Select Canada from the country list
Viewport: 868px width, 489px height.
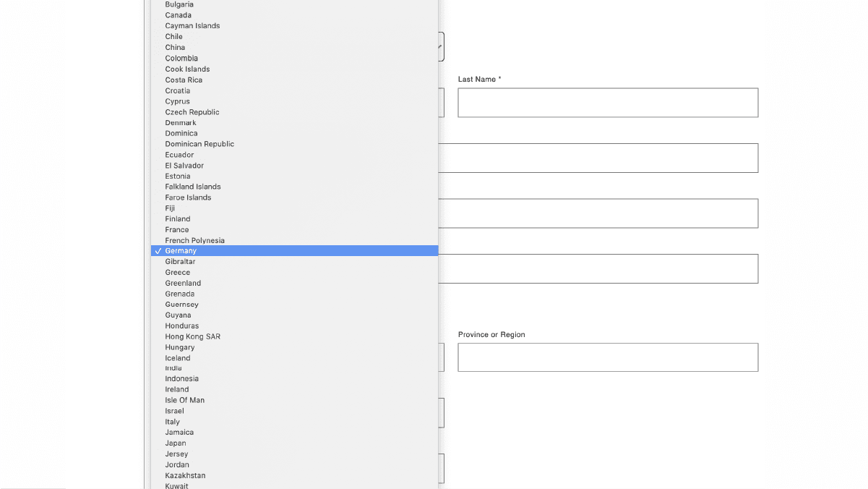click(x=178, y=14)
